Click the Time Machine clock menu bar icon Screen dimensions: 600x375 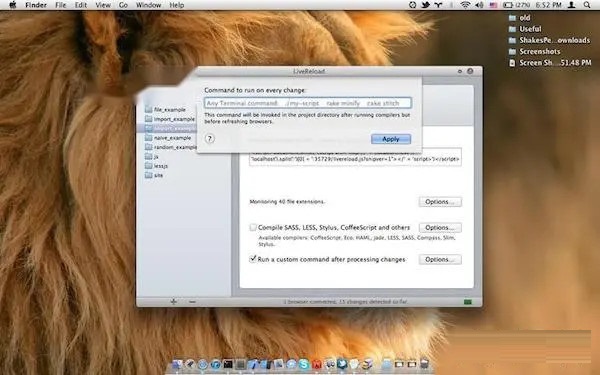coord(412,5)
